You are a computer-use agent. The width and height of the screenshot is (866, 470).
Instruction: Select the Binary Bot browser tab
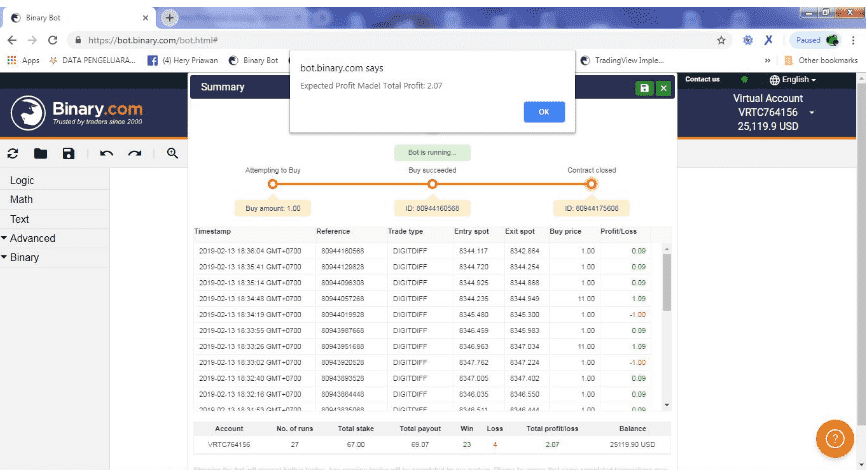coord(77,18)
